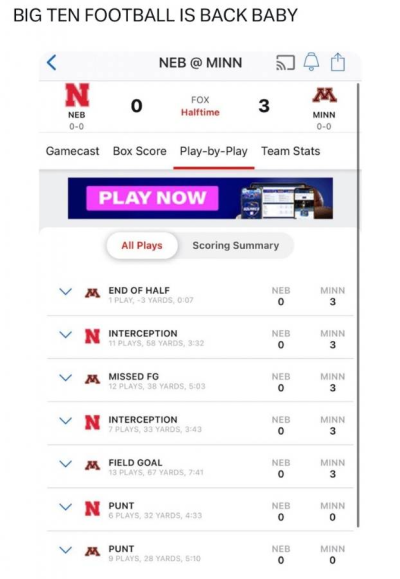
Task: Switch to Scoring Summary toggle
Action: [x=236, y=246]
